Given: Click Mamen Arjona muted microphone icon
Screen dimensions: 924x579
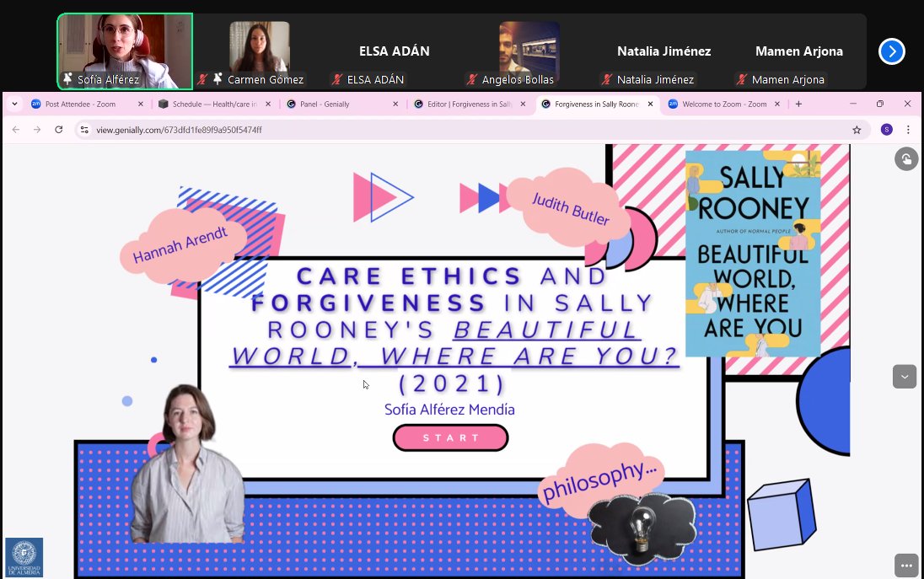Looking at the screenshot, I should coord(742,79).
